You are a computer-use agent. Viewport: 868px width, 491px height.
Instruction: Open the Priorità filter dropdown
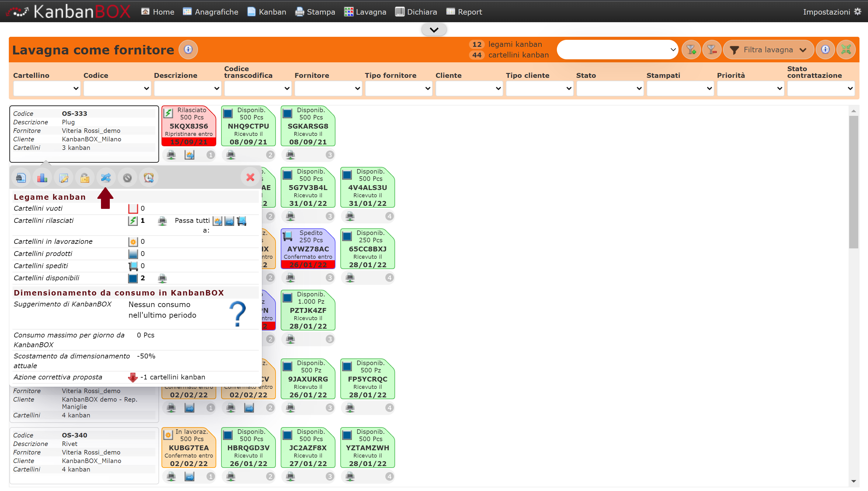(x=751, y=88)
